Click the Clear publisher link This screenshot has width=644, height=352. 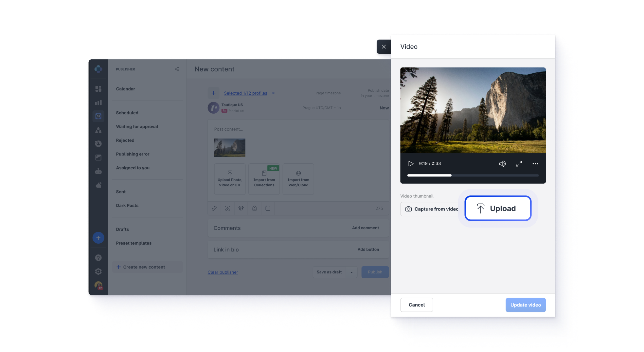[223, 272]
